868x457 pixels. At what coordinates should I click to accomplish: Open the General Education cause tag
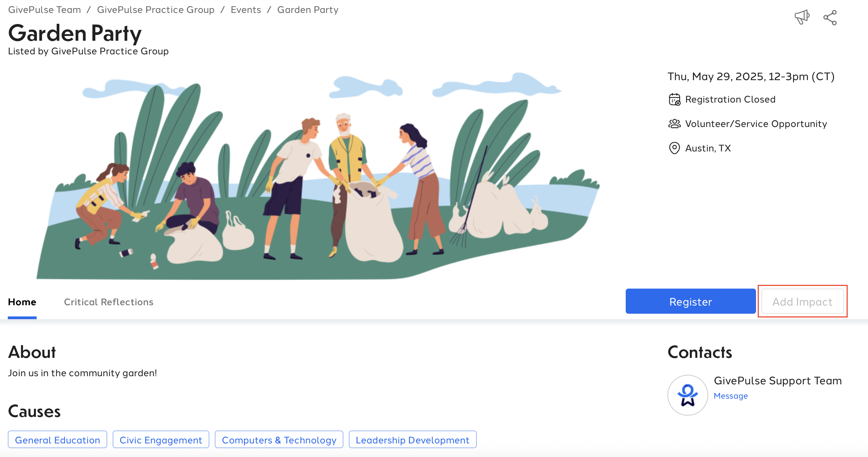[x=57, y=440]
